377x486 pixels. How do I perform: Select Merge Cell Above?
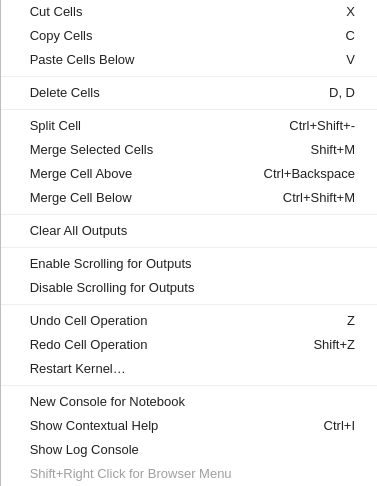coord(189,174)
